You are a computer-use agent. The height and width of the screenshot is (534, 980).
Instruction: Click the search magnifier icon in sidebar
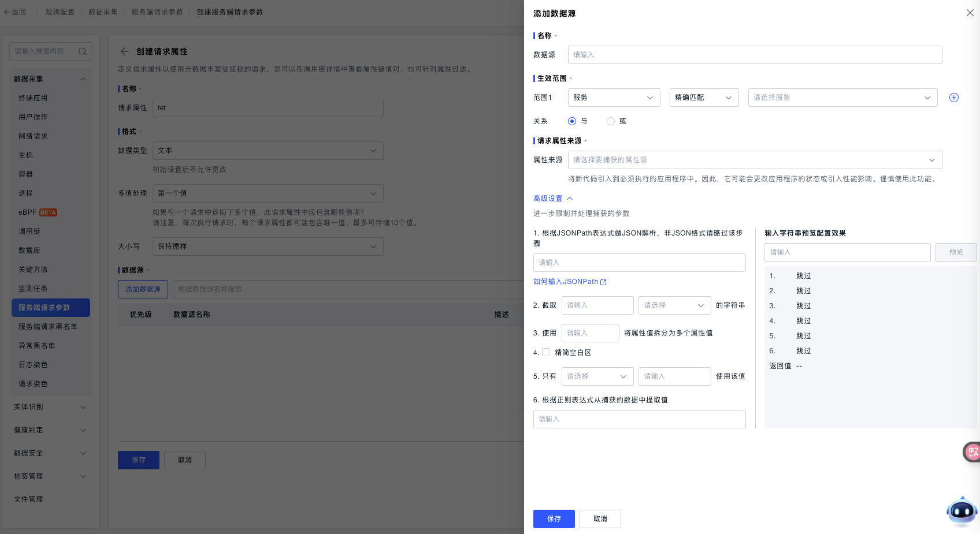(83, 51)
